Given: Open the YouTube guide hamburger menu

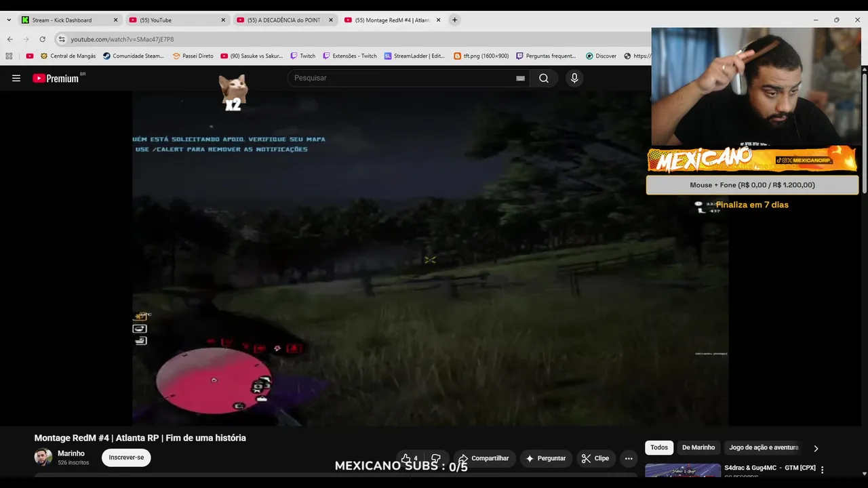Looking at the screenshot, I should [x=16, y=79].
